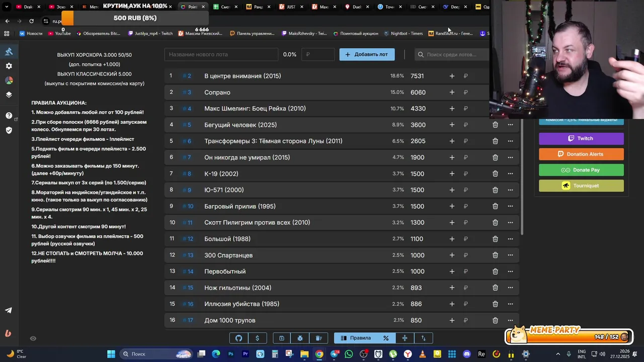The width and height of the screenshot is (644, 362).
Task: Click the Tourniquet integration button
Action: click(581, 186)
